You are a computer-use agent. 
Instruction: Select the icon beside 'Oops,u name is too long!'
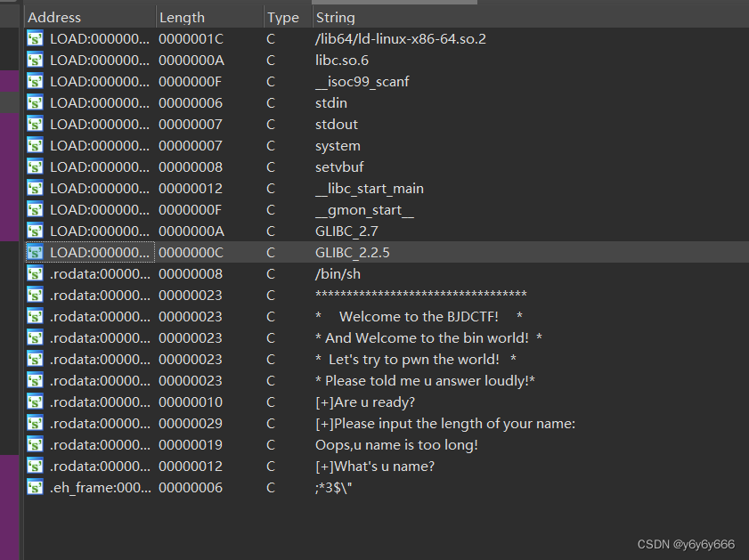pyautogui.click(x=34, y=444)
